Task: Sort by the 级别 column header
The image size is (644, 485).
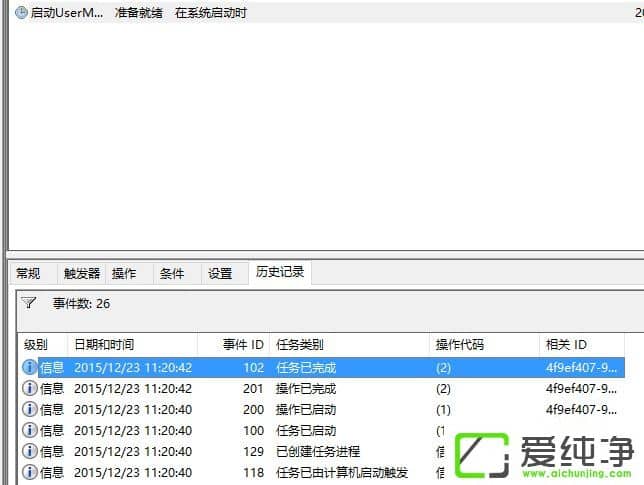Action: click(42, 344)
